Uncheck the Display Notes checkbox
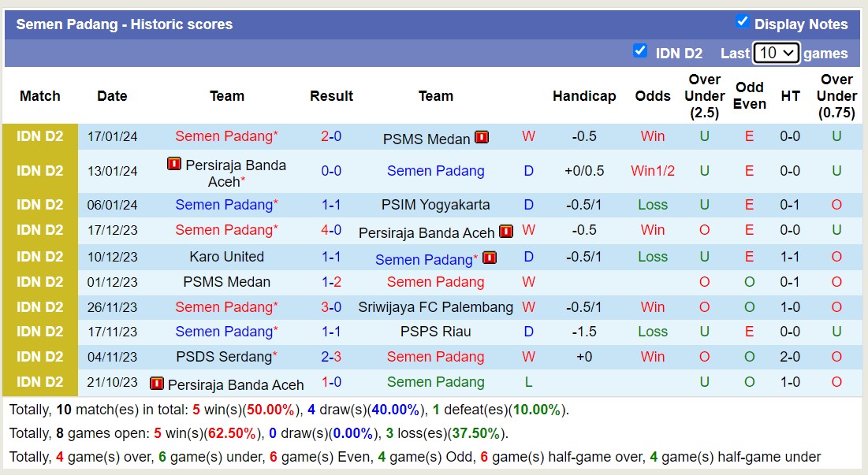The image size is (868, 475). tap(743, 23)
